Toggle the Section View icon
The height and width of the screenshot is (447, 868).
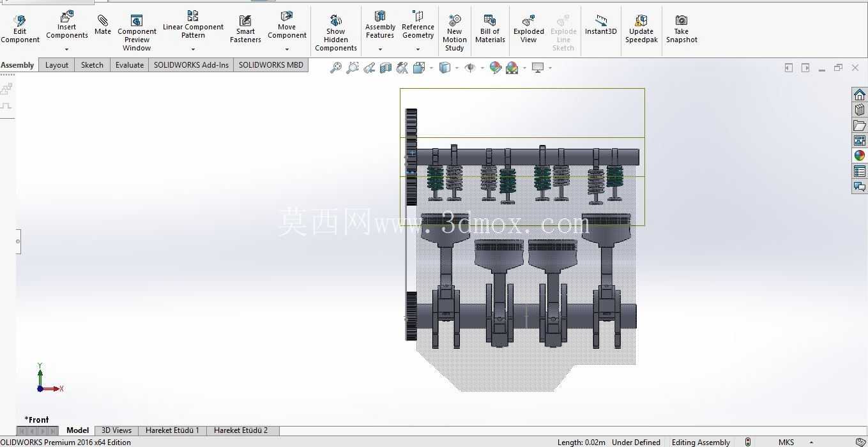(386, 68)
